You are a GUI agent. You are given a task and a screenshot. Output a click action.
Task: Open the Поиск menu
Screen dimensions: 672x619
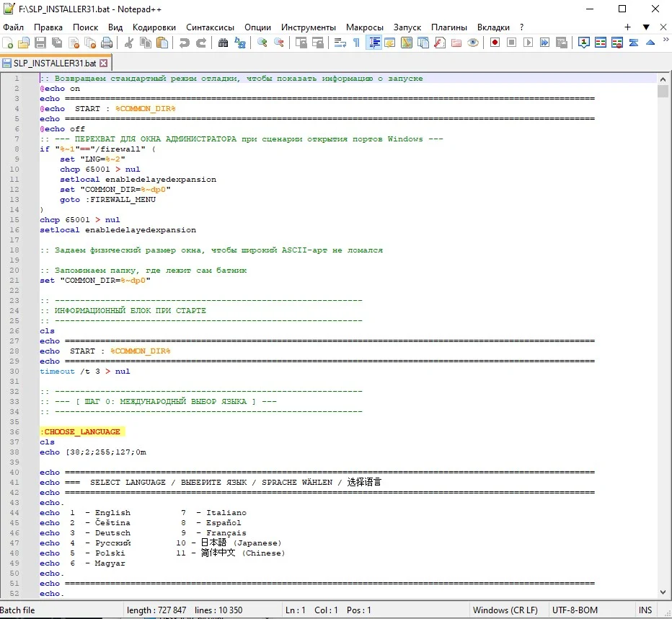click(x=85, y=27)
